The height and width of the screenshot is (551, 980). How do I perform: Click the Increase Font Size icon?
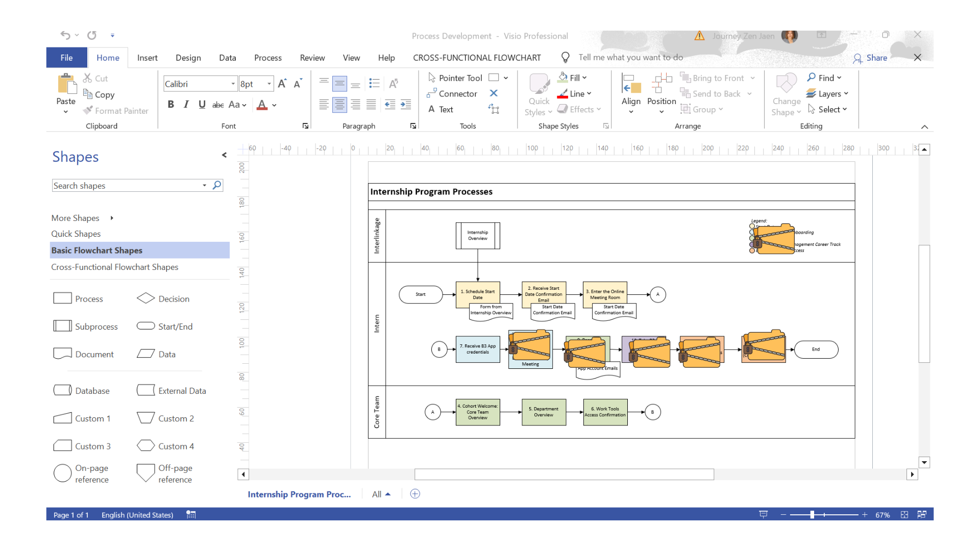coord(282,84)
